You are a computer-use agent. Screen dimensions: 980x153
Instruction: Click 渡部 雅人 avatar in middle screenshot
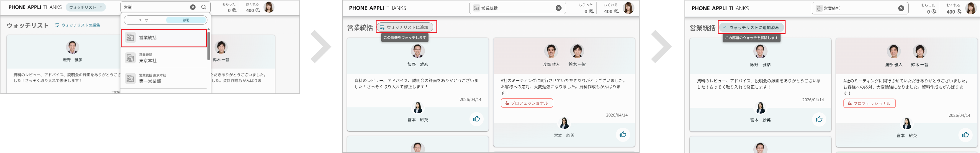pyautogui.click(x=551, y=51)
